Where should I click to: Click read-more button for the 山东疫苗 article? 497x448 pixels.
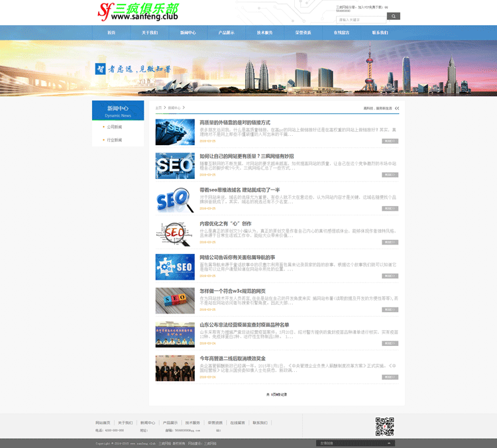coord(390,343)
